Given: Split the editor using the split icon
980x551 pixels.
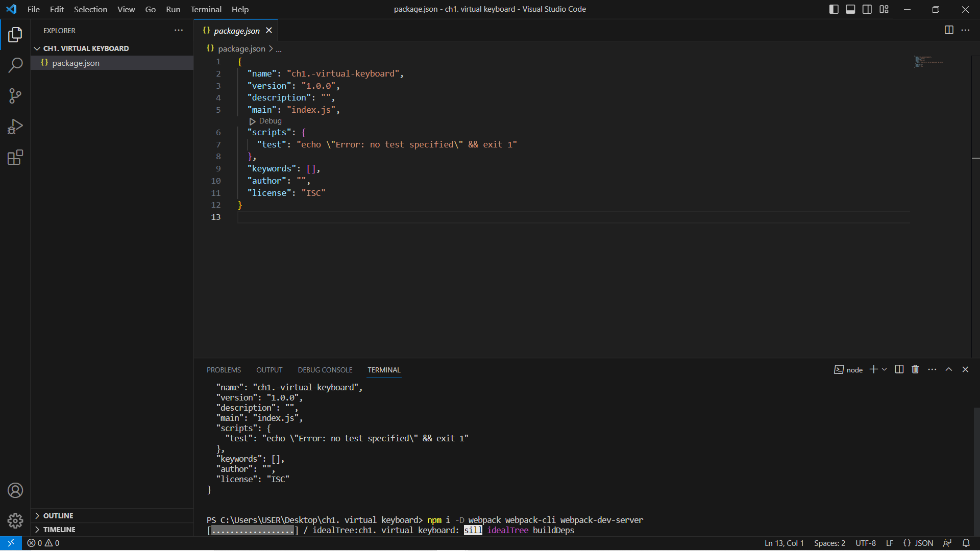Looking at the screenshot, I should pyautogui.click(x=949, y=30).
